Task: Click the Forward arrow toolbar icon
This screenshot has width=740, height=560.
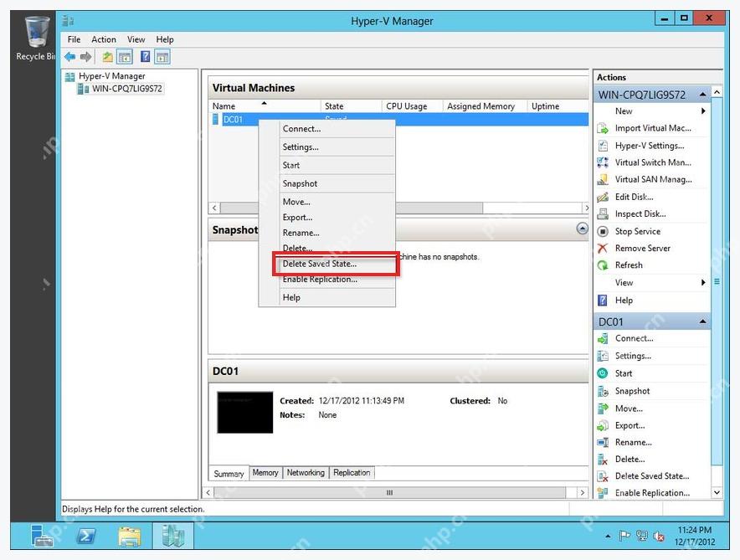Action: click(x=86, y=57)
